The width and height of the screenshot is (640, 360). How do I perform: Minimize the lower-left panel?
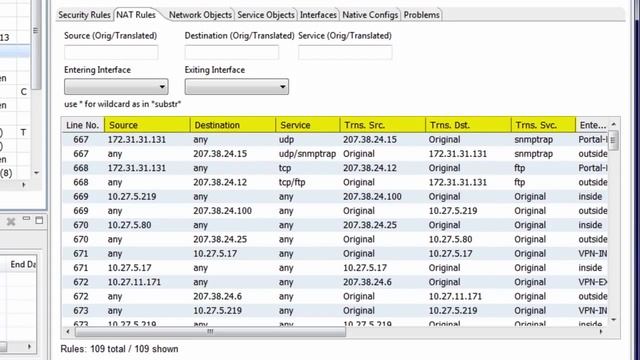pos(27,219)
